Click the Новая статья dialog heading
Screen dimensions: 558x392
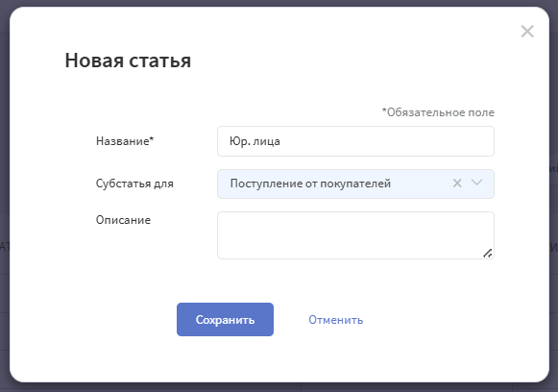[128, 61]
